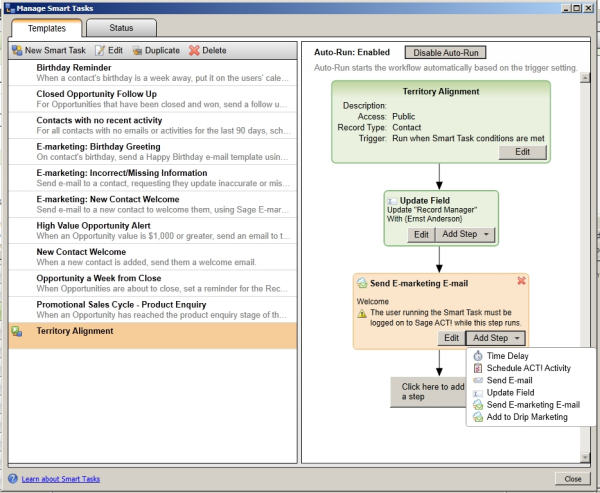The image size is (600, 493).
Task: Click the Send E-marketing E-mail step icon
Action: click(362, 283)
